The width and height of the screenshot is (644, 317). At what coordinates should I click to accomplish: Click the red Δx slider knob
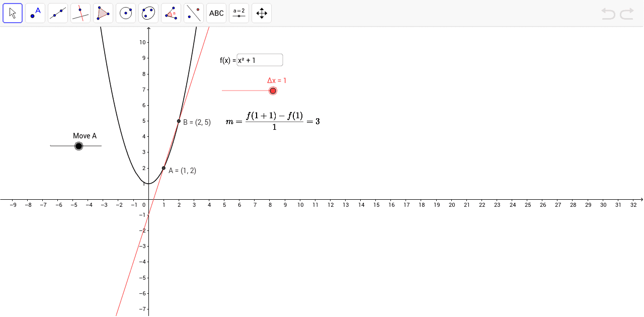pyautogui.click(x=273, y=91)
